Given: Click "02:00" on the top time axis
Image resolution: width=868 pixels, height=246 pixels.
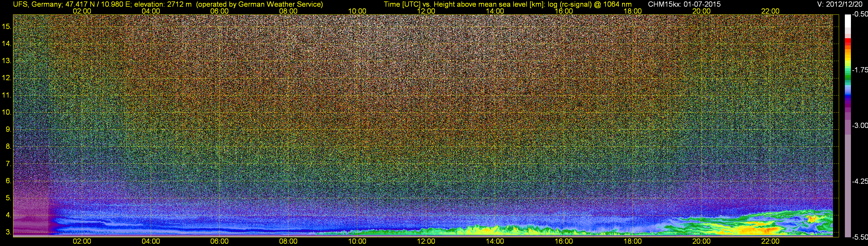Looking at the screenshot, I should point(82,11).
